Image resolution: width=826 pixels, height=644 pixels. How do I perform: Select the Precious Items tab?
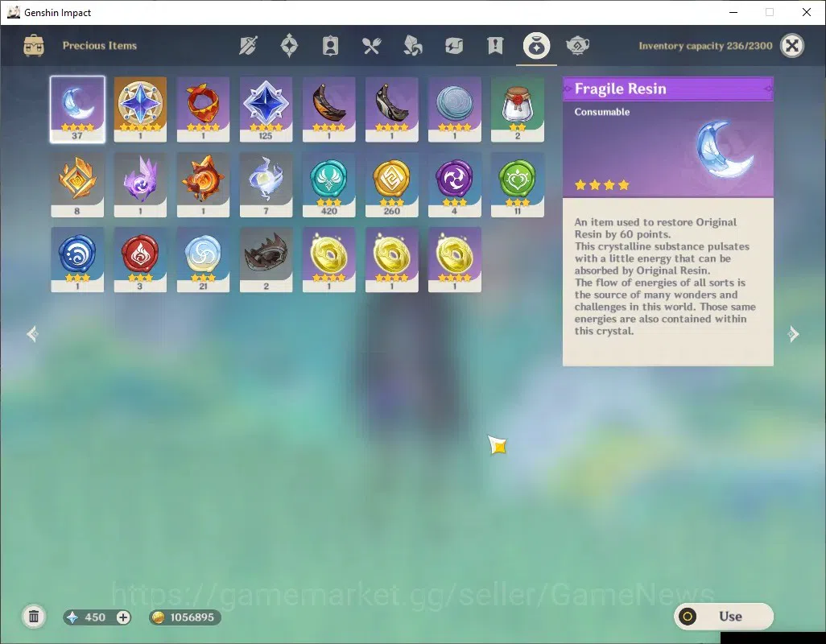[536, 46]
